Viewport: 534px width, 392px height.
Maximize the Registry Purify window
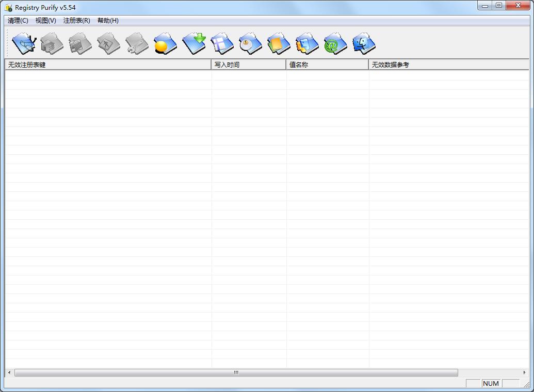[499, 6]
